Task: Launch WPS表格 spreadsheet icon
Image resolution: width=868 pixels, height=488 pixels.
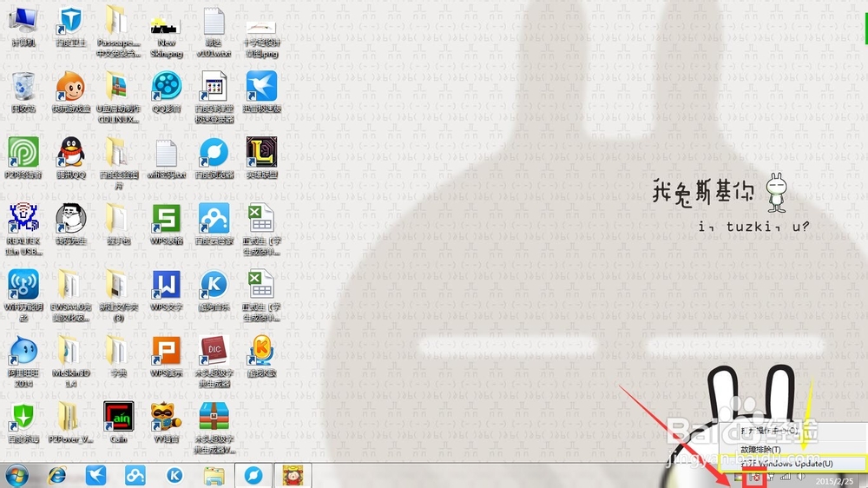Action: [166, 225]
